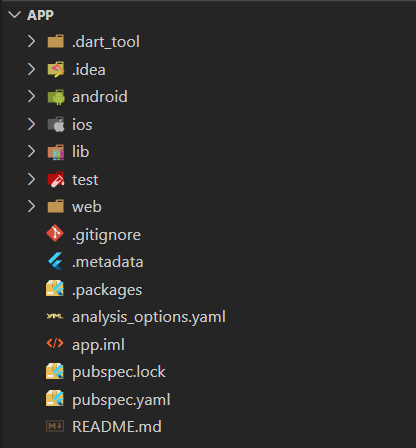The width and height of the screenshot is (416, 448).
Task: Click the markdown icon beside README.md
Action: (x=55, y=426)
